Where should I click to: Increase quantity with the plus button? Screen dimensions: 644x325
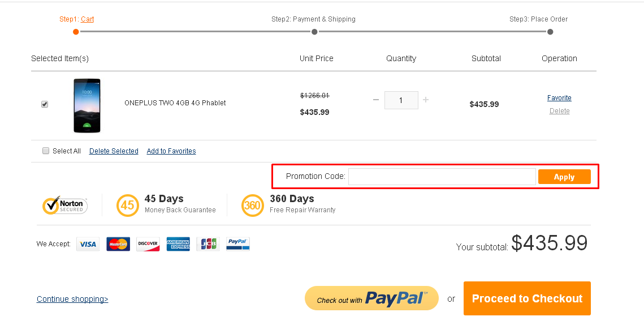coord(426,100)
